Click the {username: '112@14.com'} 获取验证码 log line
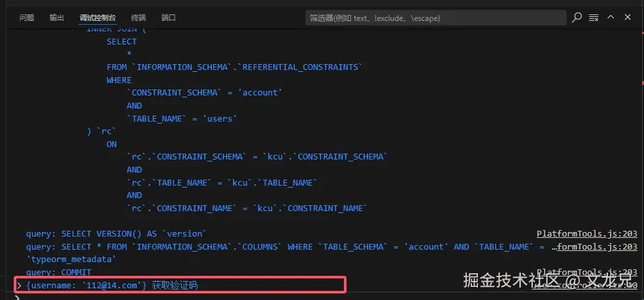 [x=112, y=285]
